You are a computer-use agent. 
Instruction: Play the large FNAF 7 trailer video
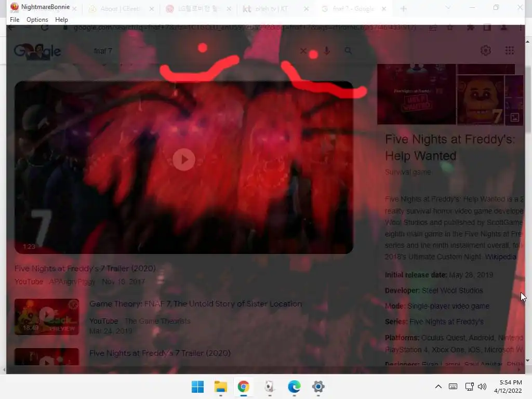[x=183, y=159]
